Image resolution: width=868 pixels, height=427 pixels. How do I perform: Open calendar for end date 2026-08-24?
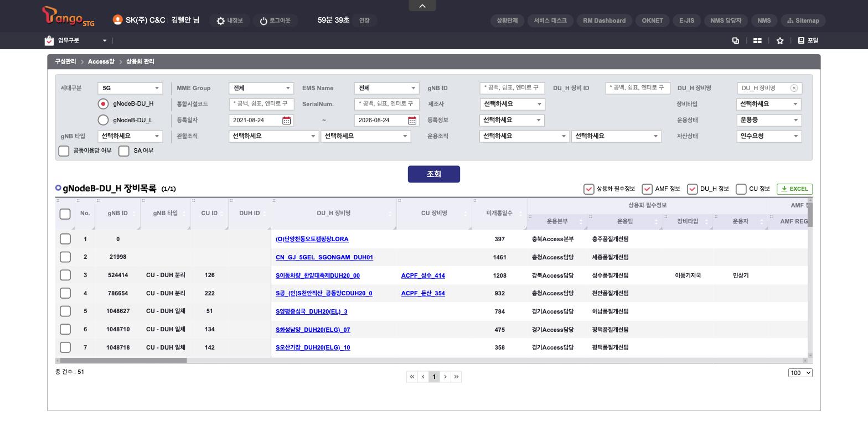(x=412, y=121)
